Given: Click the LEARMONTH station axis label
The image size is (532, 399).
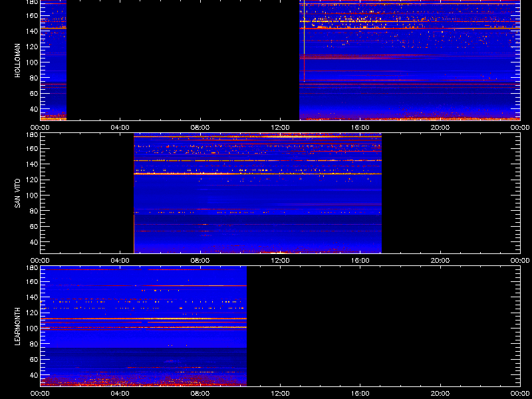Looking at the screenshot, I should click(x=18, y=327).
